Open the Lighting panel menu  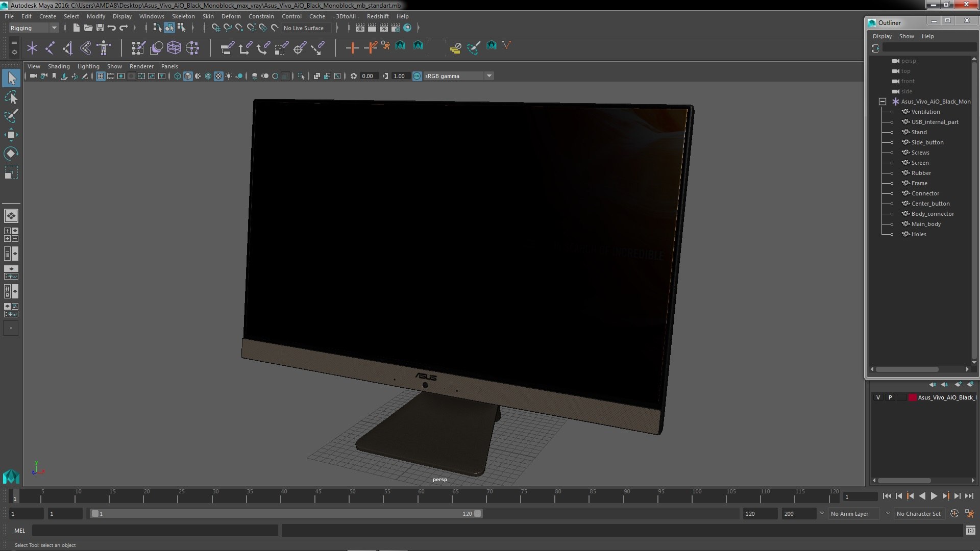point(88,66)
